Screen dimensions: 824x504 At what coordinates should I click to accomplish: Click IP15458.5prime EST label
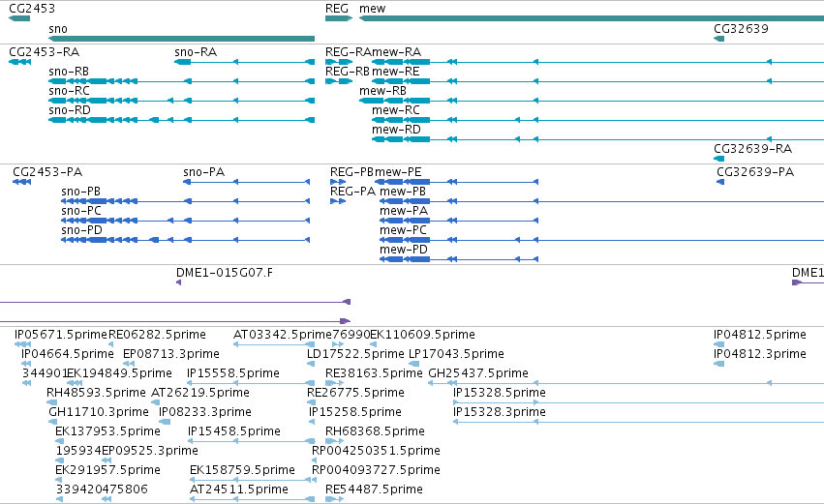pos(234,432)
